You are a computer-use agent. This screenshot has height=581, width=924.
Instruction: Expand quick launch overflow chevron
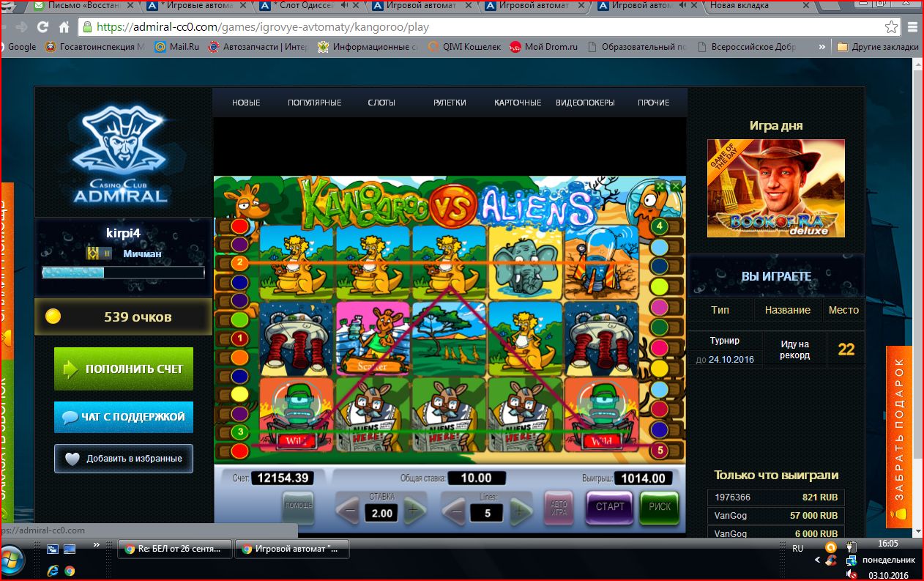[x=95, y=546]
